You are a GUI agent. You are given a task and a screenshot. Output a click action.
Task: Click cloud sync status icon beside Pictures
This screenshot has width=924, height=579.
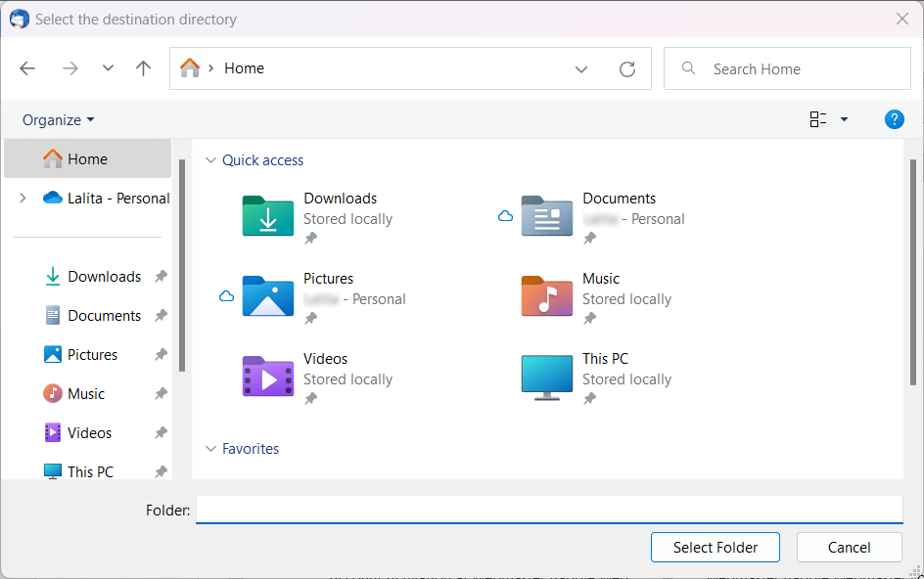point(226,296)
